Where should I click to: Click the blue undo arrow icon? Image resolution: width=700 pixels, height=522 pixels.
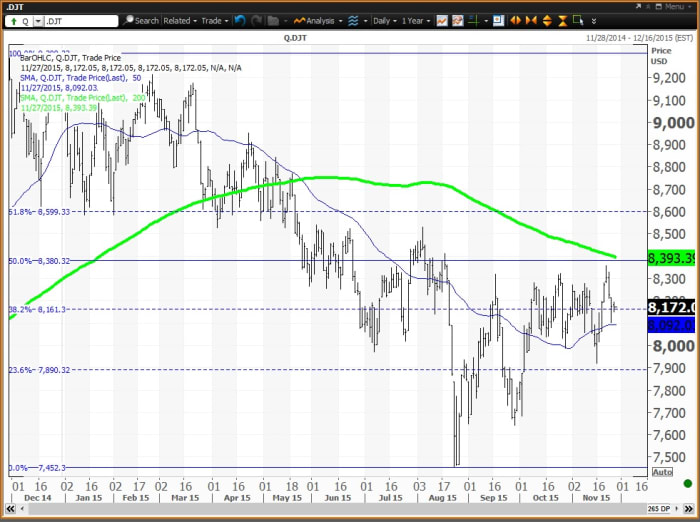239,20
